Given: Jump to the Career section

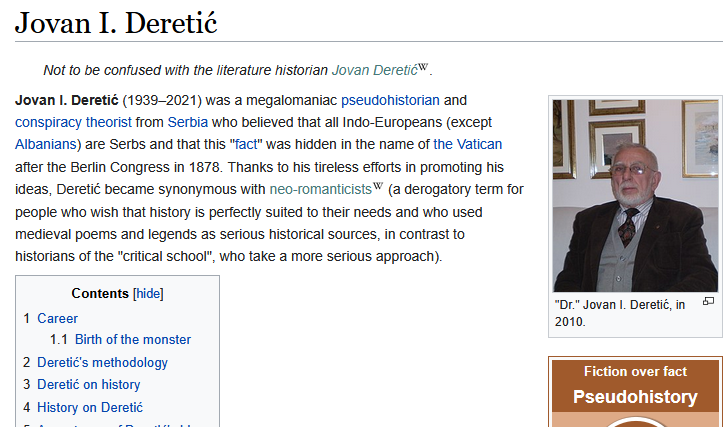Looking at the screenshot, I should 57,318.
